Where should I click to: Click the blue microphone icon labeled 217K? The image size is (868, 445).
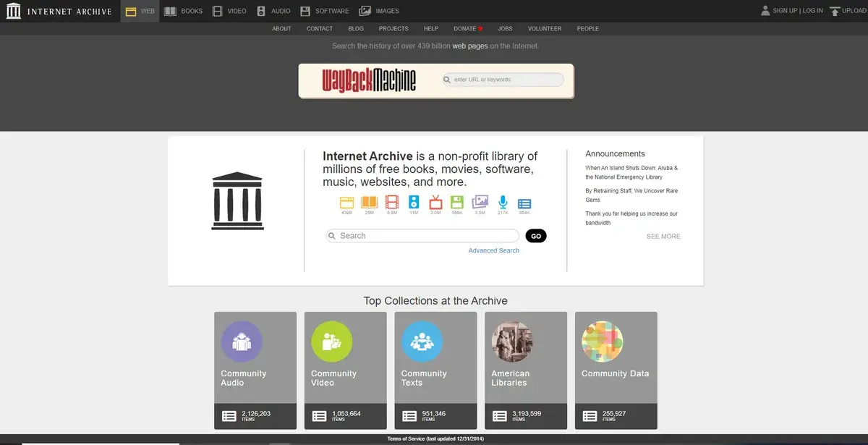tap(503, 203)
